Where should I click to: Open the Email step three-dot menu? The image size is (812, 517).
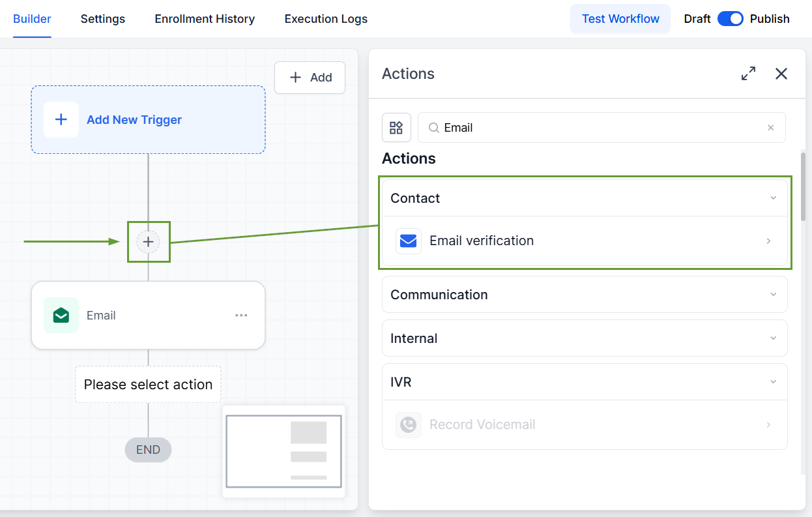click(x=241, y=316)
